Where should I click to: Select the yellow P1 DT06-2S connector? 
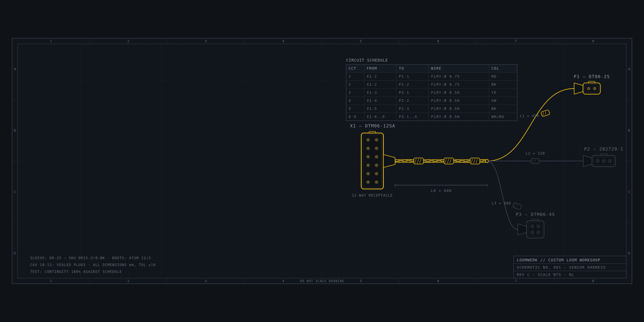click(591, 89)
